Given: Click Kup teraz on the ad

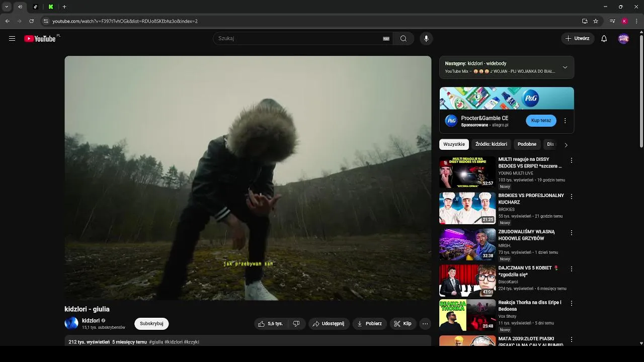Looking at the screenshot, I should (x=541, y=121).
